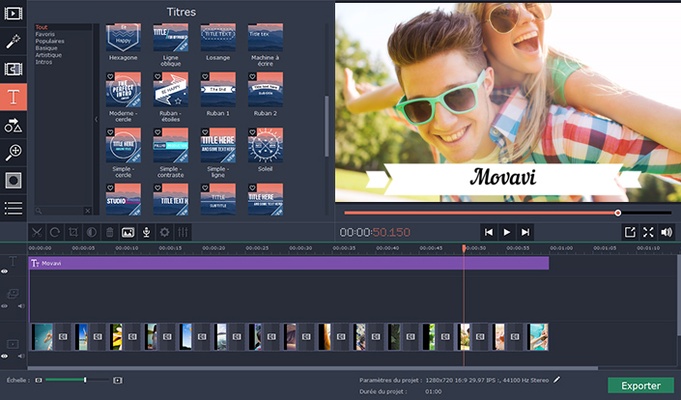
Task: Toggle favorite heart on Moderne - cercle
Action: tap(110, 76)
